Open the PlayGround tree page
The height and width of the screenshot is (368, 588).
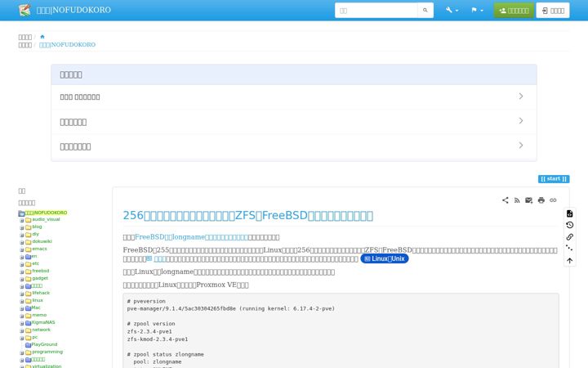[44, 344]
